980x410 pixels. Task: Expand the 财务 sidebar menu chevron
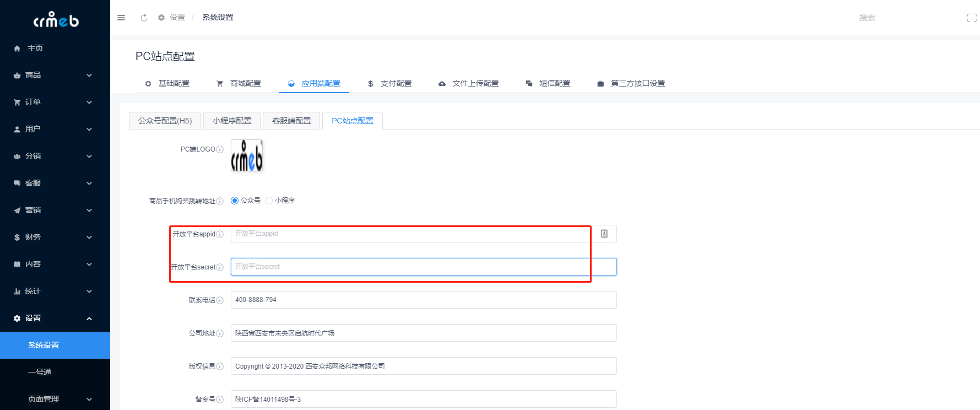point(89,238)
